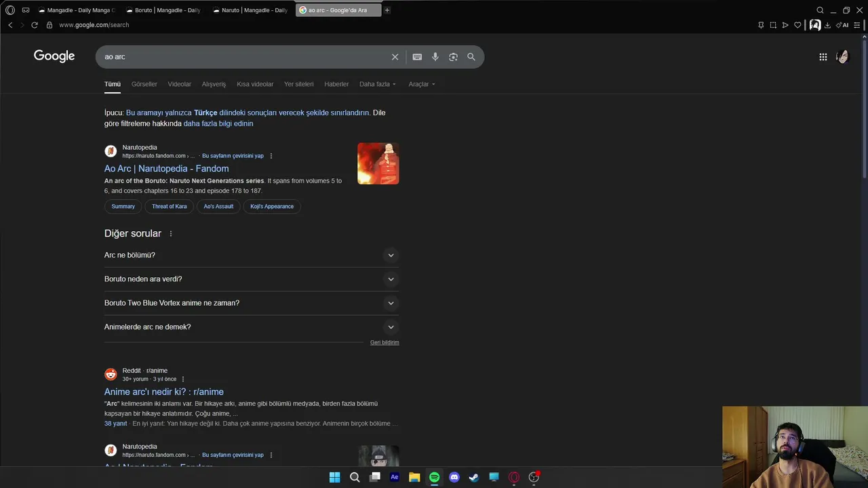Add page to bookmarks with heart icon
The image size is (868, 488).
(797, 25)
